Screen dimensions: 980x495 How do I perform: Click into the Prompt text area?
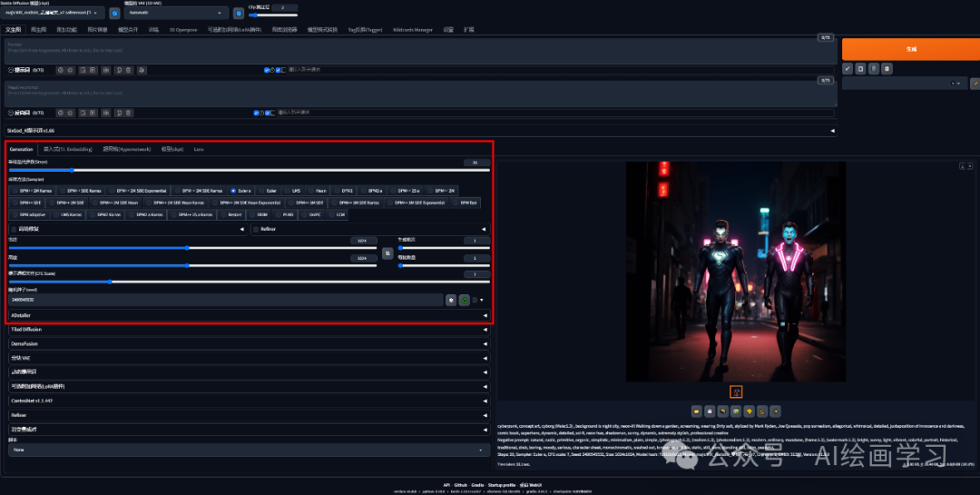420,50
